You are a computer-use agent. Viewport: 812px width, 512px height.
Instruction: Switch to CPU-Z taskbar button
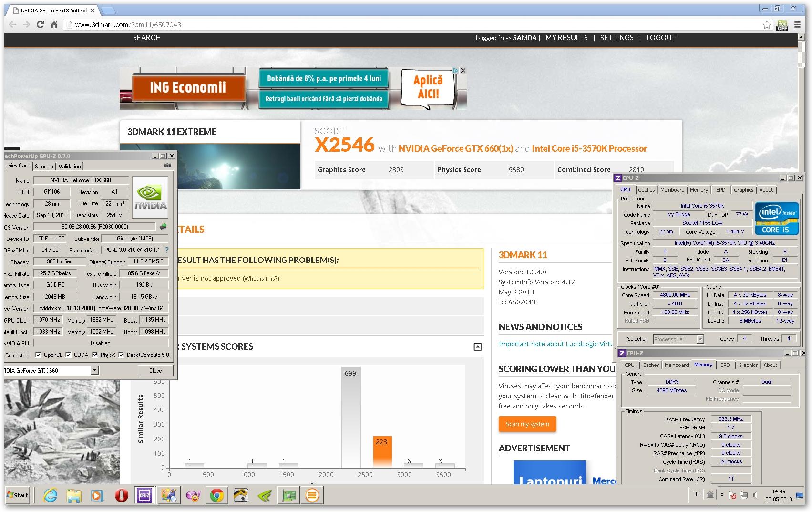click(144, 495)
